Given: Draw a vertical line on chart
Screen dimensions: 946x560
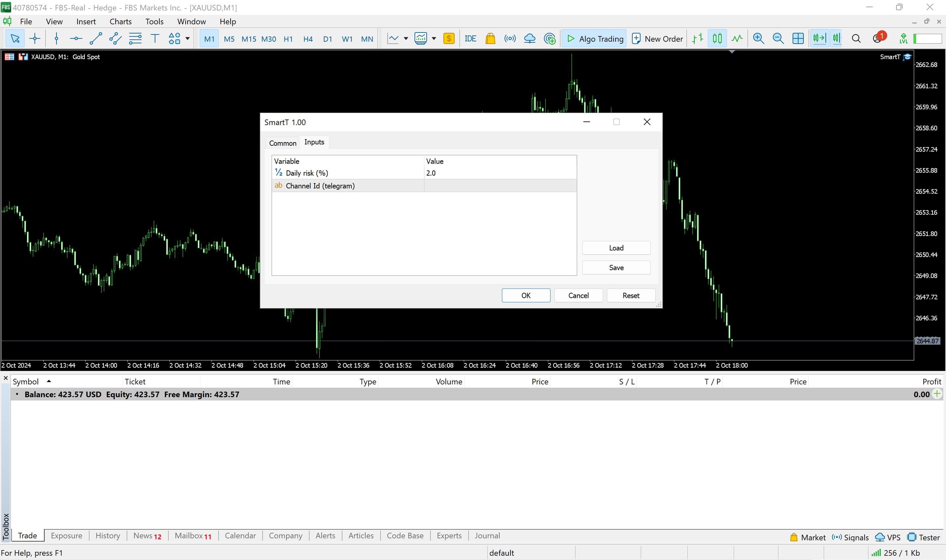Looking at the screenshot, I should (56, 38).
